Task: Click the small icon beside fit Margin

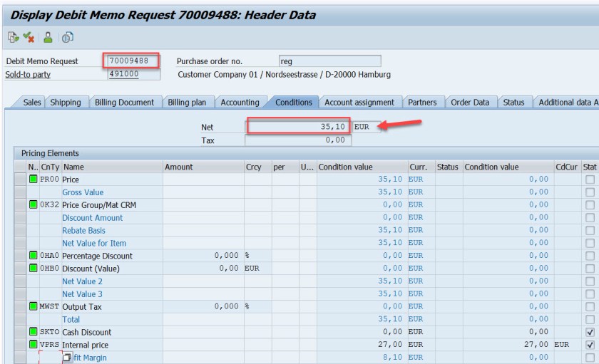Action: pyautogui.click(x=67, y=358)
